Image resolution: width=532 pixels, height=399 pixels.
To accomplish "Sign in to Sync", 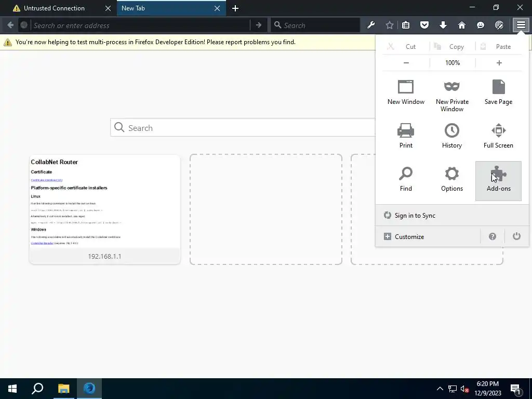I will (452, 216).
